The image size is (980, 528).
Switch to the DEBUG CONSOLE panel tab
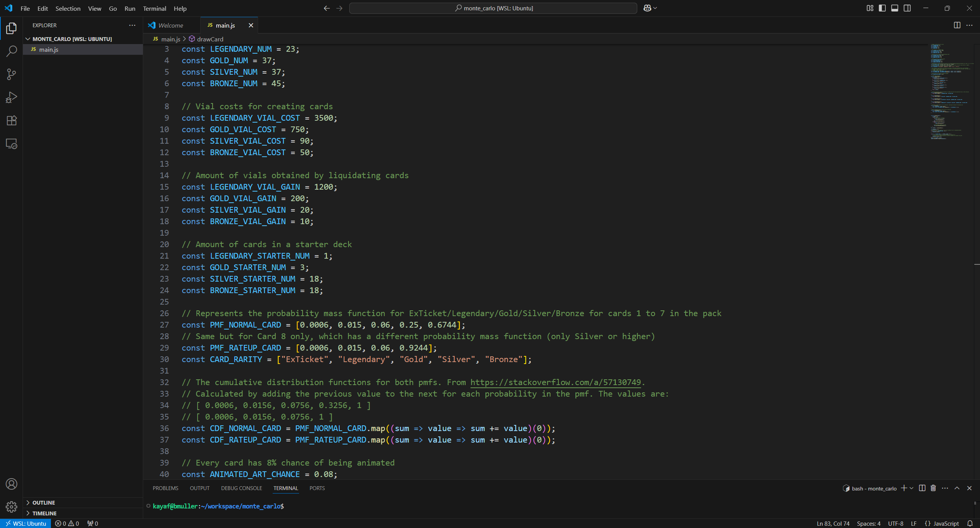coord(241,488)
